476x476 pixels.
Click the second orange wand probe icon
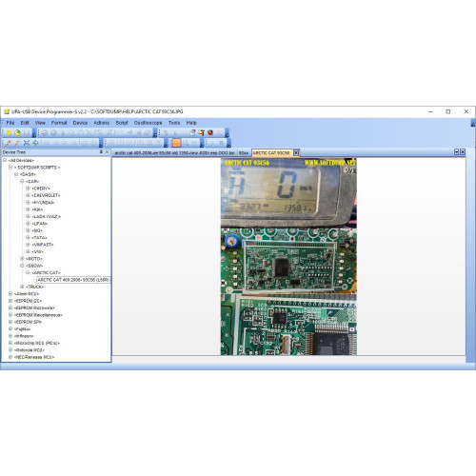coord(17,143)
